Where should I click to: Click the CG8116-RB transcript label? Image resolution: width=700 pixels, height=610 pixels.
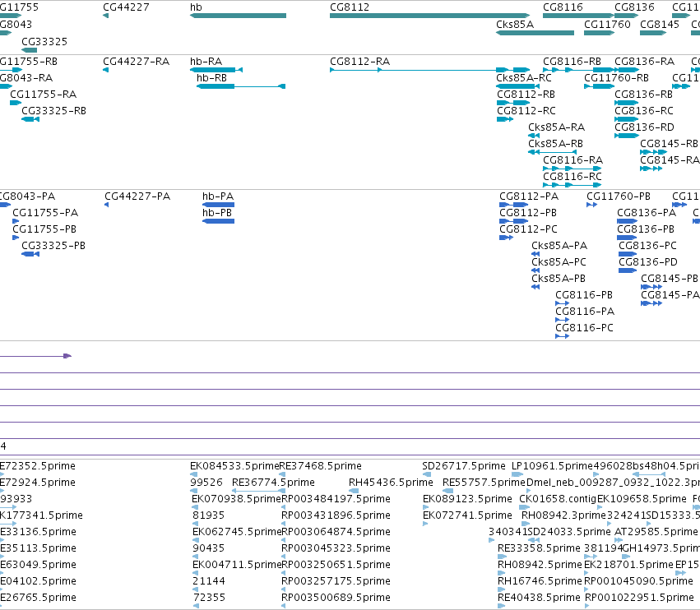pyautogui.click(x=572, y=61)
